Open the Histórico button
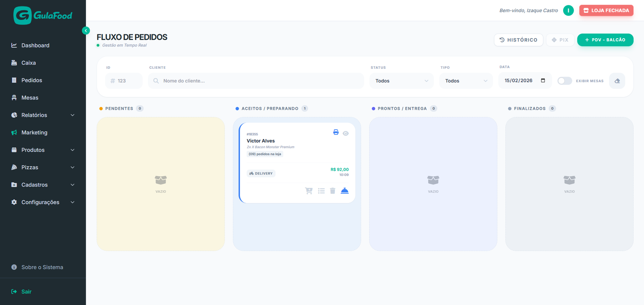 [x=518, y=40]
